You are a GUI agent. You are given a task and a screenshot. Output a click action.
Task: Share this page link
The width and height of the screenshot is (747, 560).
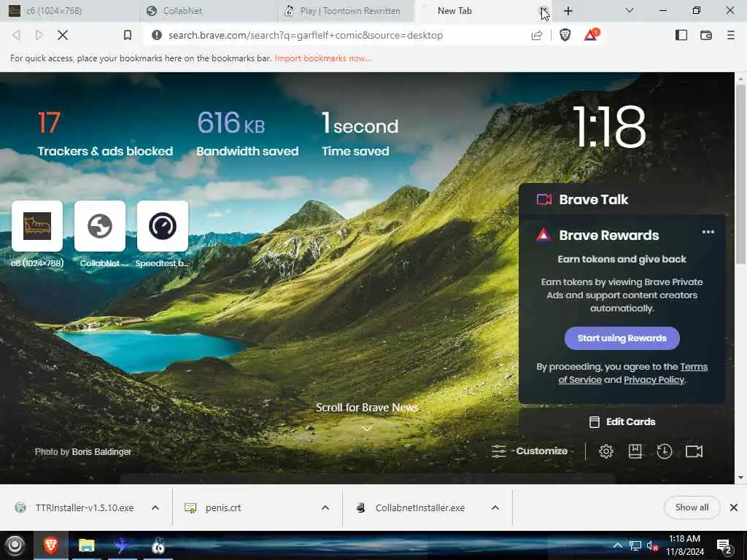point(537,35)
